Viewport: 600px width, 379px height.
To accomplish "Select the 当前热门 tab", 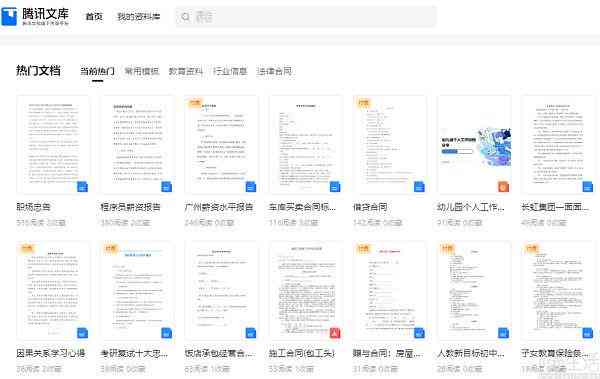I will click(x=97, y=71).
